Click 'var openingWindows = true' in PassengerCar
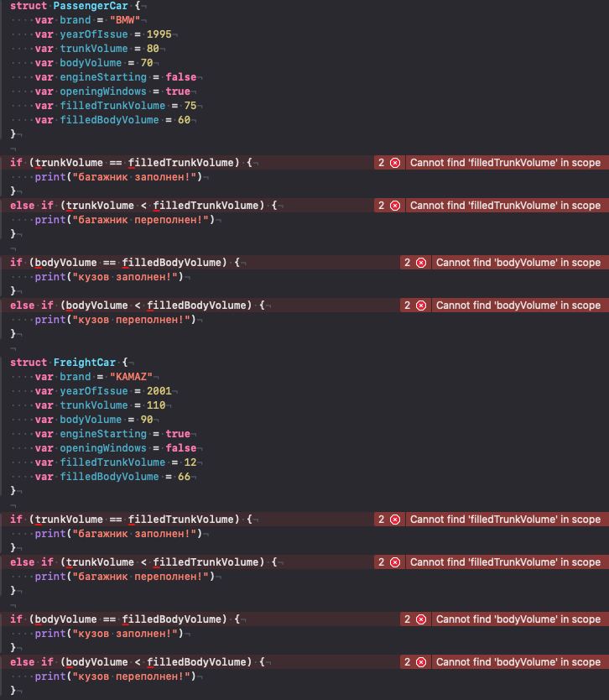The width and height of the screenshot is (609, 700). pyautogui.click(x=112, y=91)
